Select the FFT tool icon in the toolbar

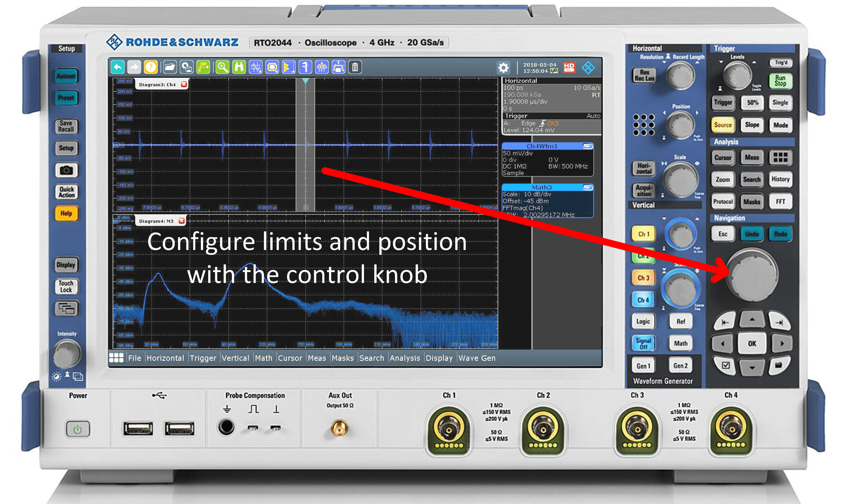coord(322,67)
